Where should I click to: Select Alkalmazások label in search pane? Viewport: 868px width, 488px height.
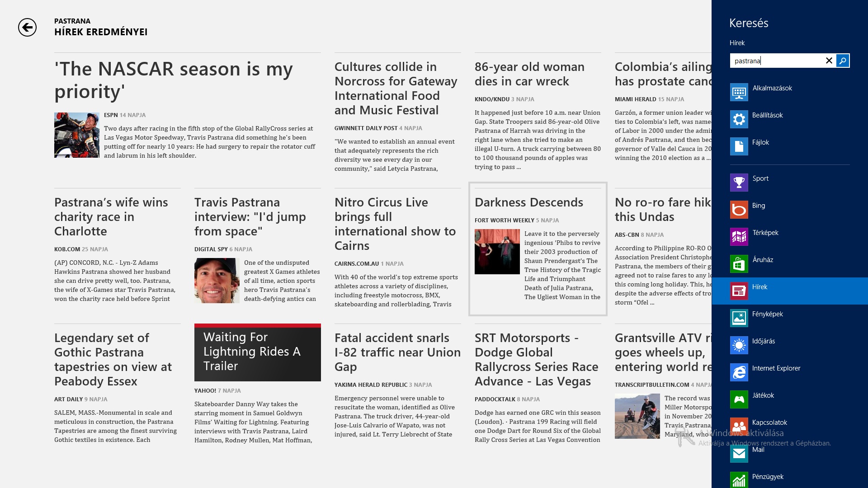(x=772, y=88)
